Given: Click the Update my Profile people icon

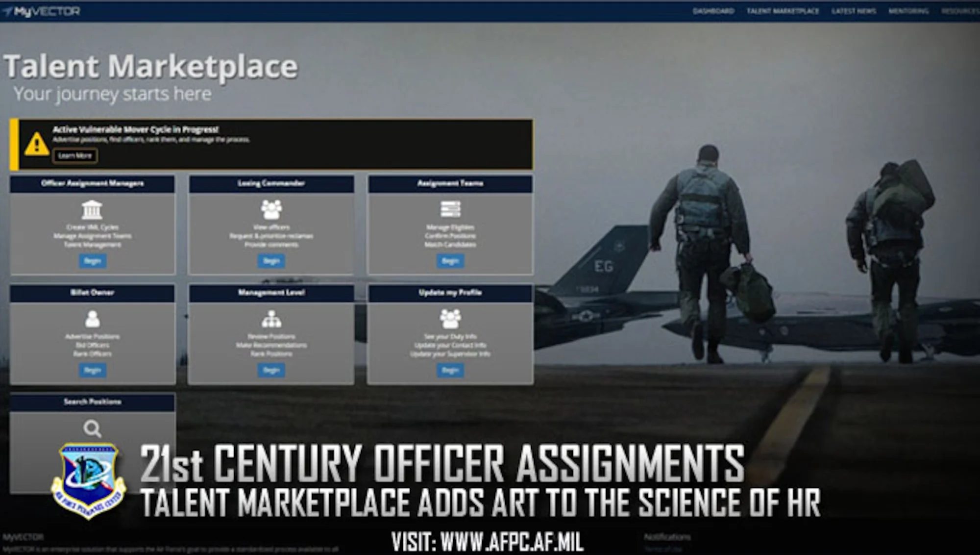Looking at the screenshot, I should (450, 319).
